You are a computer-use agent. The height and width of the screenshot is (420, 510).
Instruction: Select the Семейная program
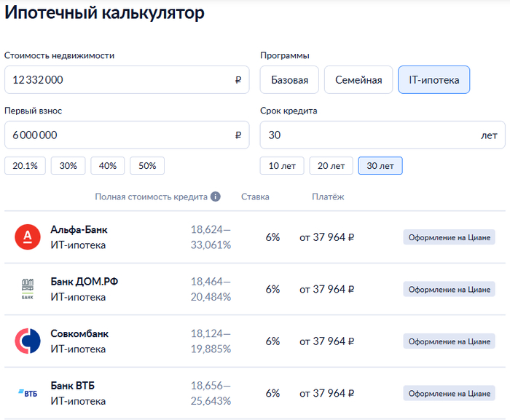click(358, 80)
